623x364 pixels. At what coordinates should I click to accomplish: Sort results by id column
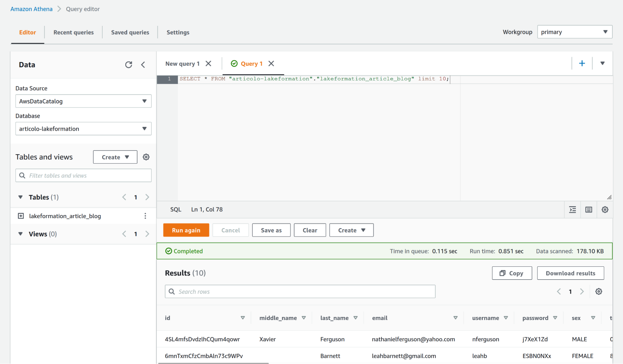tap(243, 318)
